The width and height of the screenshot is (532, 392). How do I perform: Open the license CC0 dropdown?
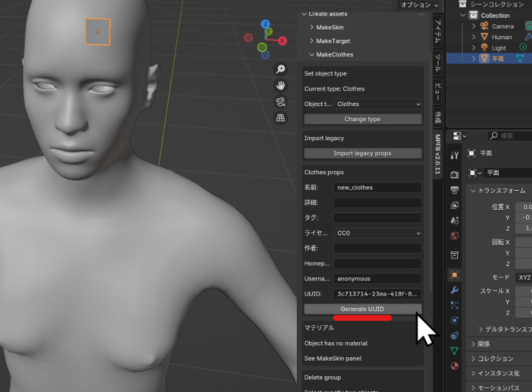point(377,233)
